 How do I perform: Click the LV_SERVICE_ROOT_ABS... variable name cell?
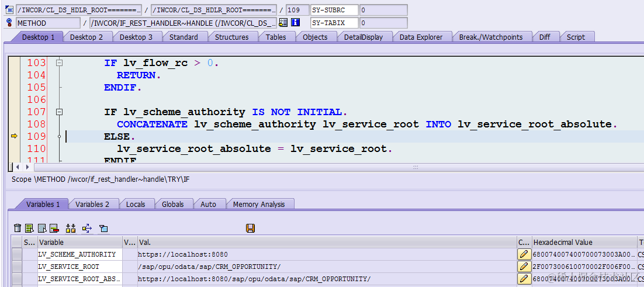[x=80, y=279]
